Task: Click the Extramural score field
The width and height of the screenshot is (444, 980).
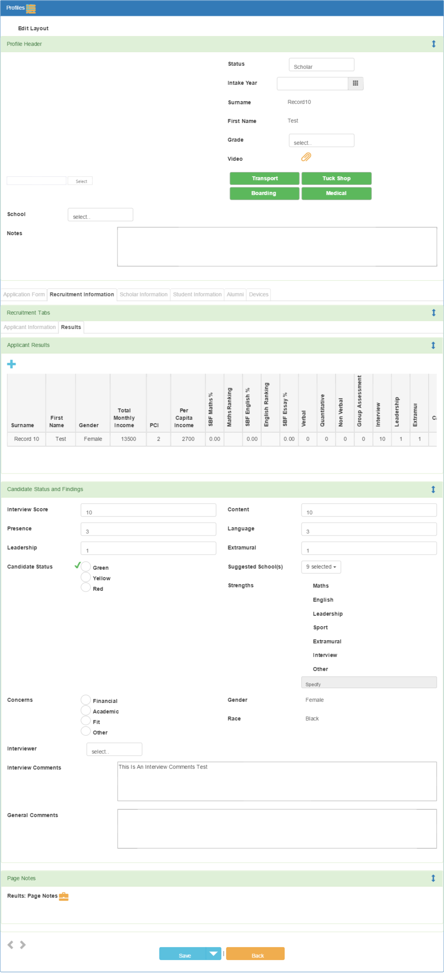Action: pyautogui.click(x=369, y=548)
